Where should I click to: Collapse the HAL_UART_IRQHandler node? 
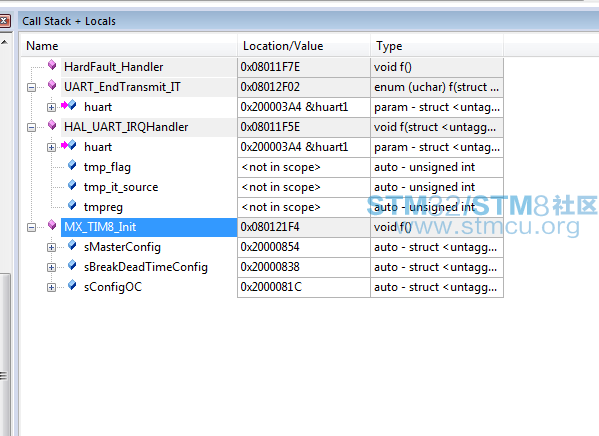point(32,127)
